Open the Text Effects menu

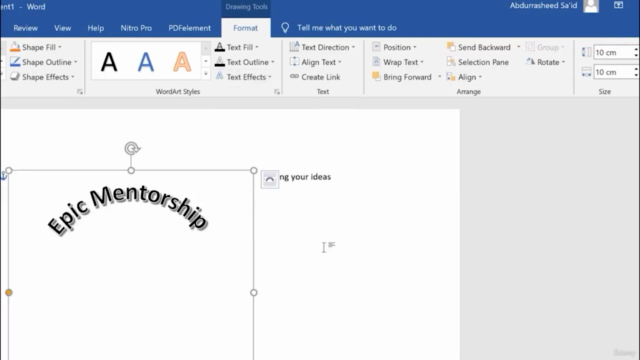[x=243, y=77]
